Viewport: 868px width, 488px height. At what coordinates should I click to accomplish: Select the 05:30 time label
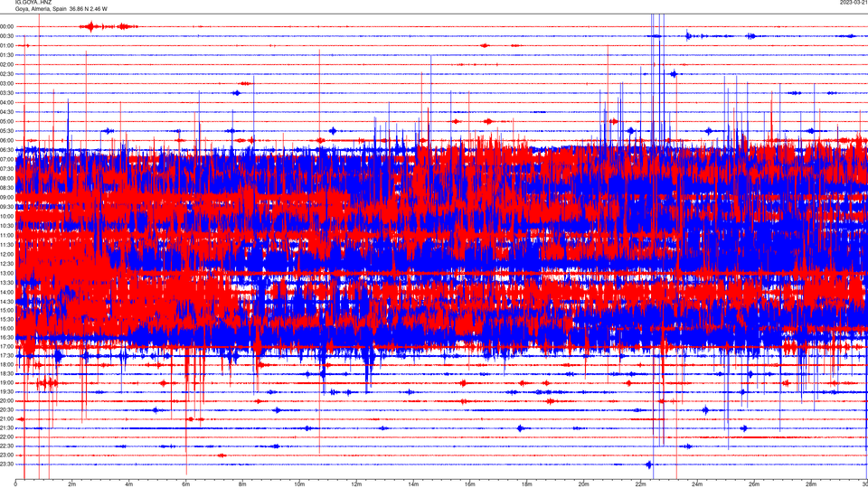7,131
